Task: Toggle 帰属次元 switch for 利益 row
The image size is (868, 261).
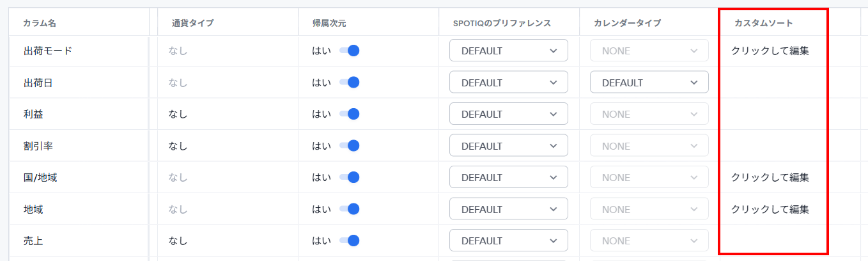Action: tap(350, 114)
